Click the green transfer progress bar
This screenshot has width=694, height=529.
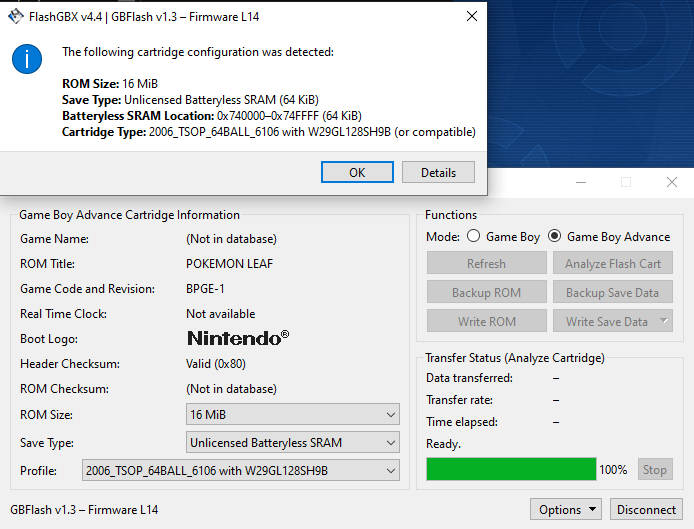511,470
